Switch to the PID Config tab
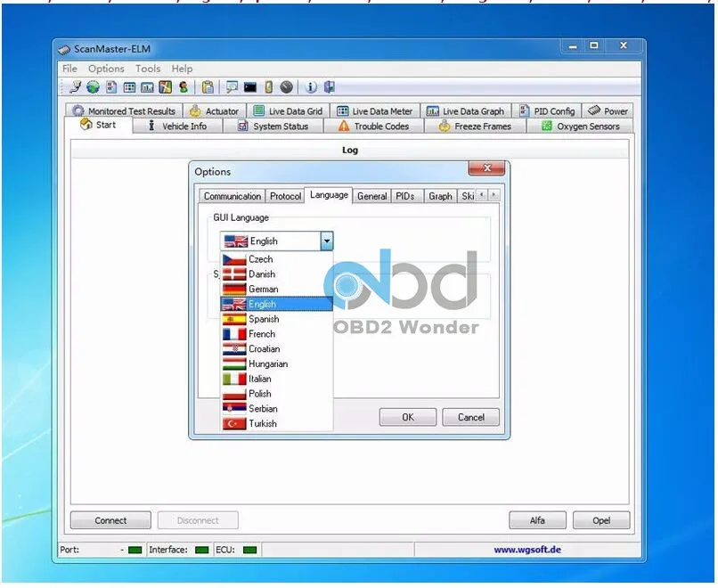 click(x=547, y=110)
